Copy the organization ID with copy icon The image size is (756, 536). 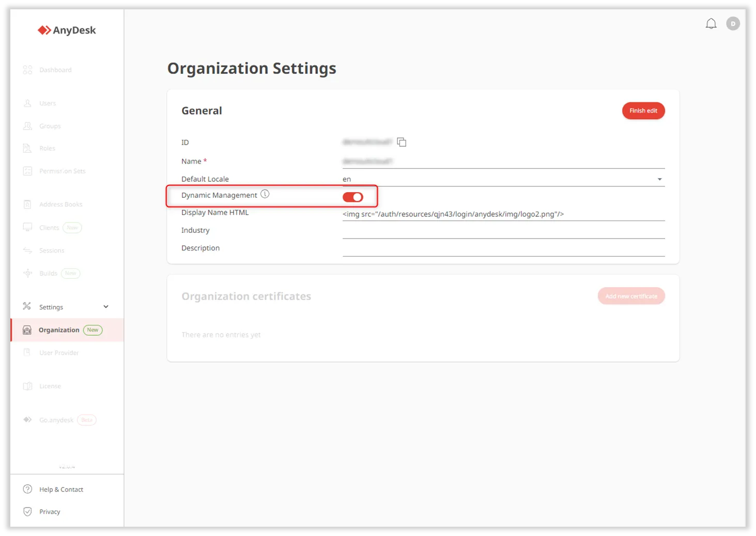pyautogui.click(x=402, y=142)
